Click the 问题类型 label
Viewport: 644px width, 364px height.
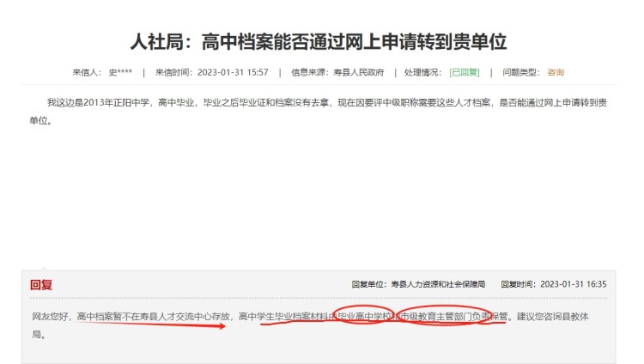tap(521, 72)
